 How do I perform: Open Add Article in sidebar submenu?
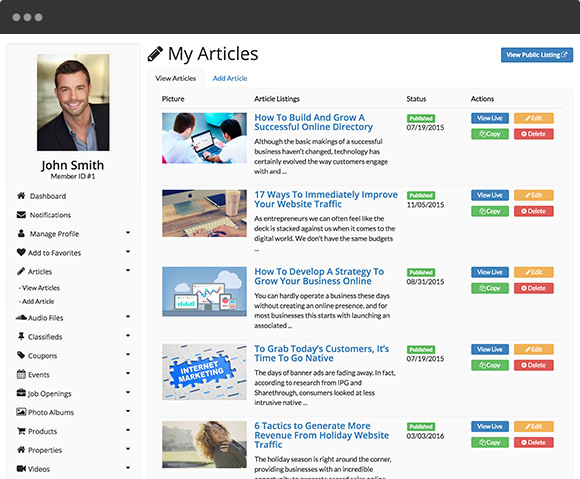[x=36, y=301]
